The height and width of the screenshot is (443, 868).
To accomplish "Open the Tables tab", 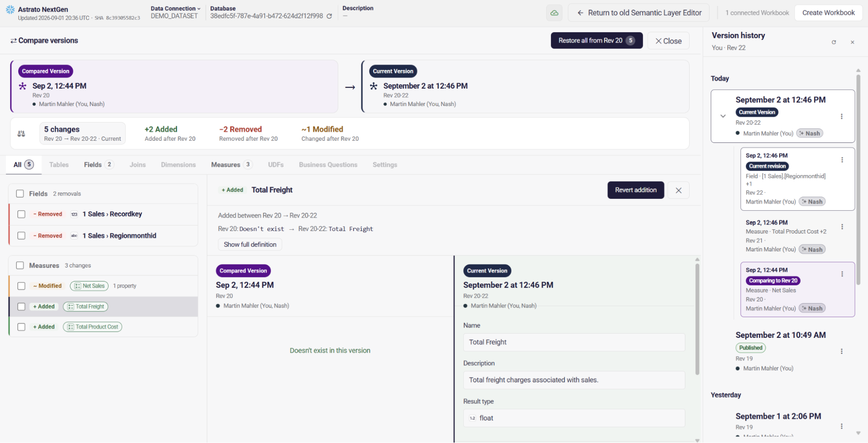I will pos(59,165).
